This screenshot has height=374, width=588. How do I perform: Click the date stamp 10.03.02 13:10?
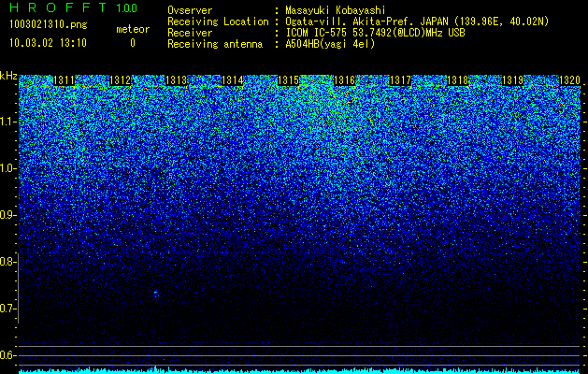tap(48, 43)
